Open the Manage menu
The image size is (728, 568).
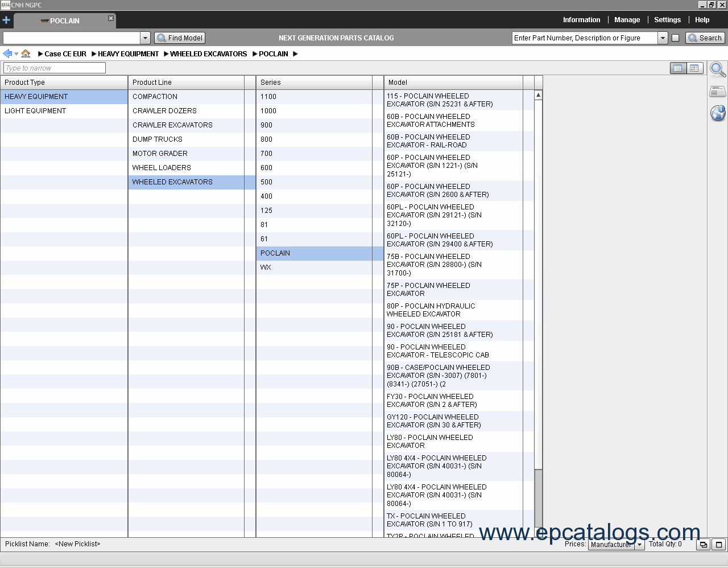[627, 20]
